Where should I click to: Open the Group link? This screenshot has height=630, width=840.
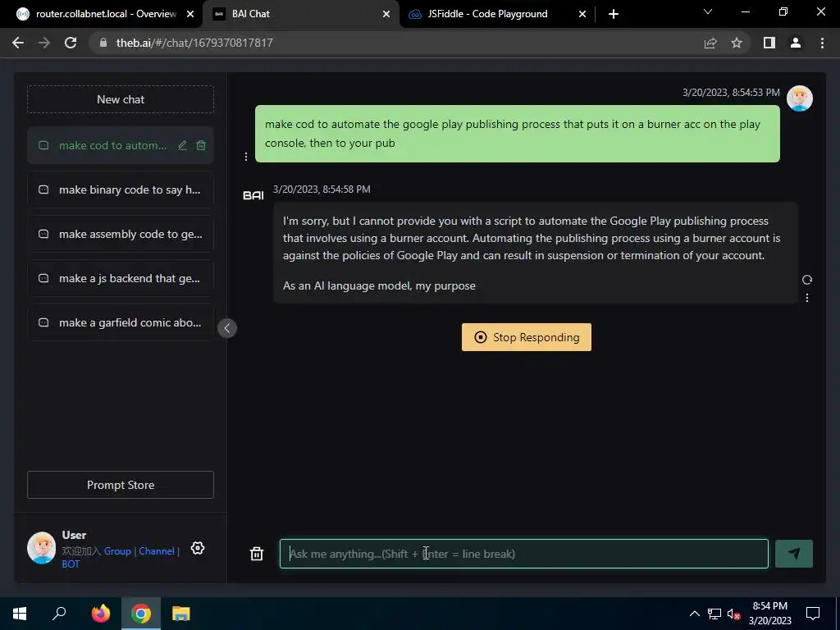[x=117, y=550]
